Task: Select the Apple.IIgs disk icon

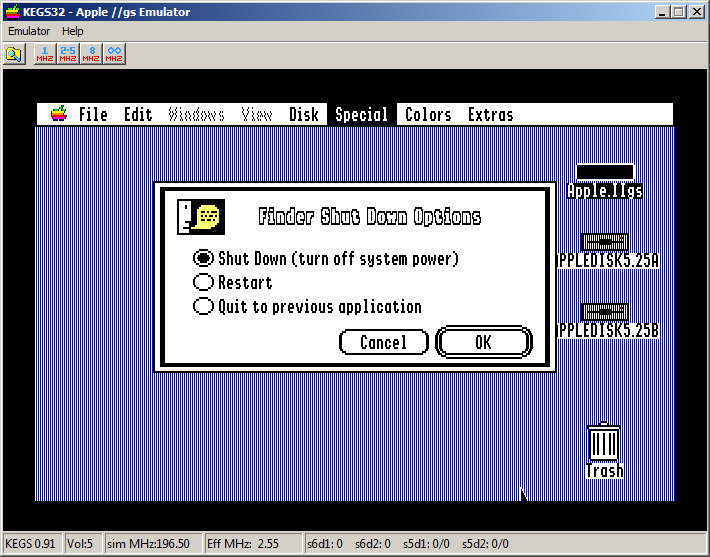Action: pos(604,173)
